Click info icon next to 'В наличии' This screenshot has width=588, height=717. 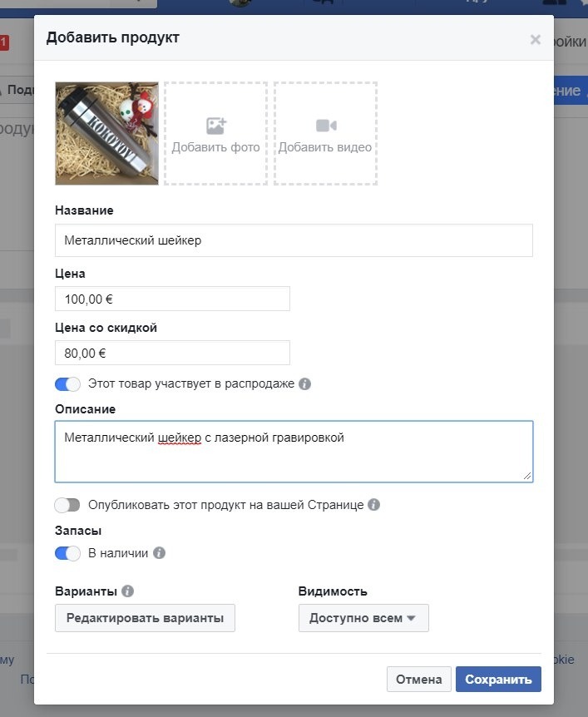(159, 553)
